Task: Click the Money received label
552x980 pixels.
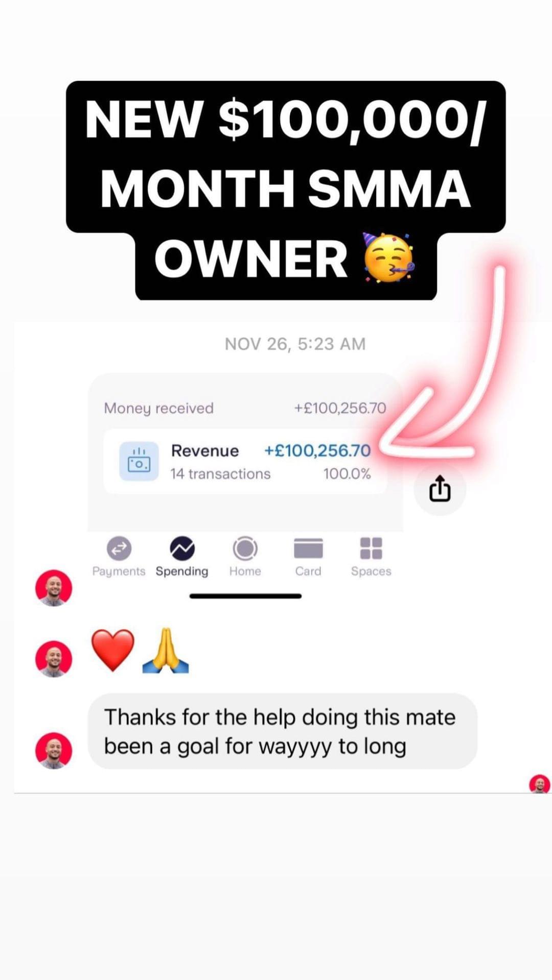Action: point(158,408)
